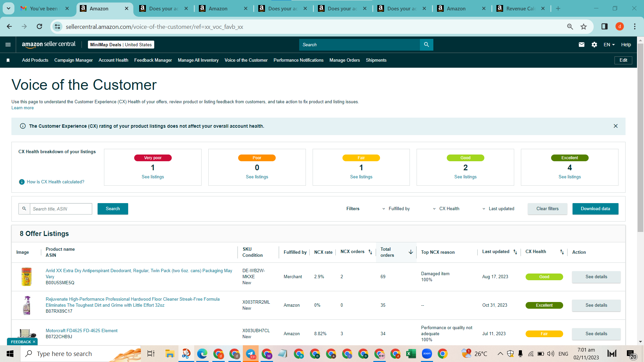Close the FEEDBACK widget tab
The width and height of the screenshot is (644, 362).
tap(34, 342)
